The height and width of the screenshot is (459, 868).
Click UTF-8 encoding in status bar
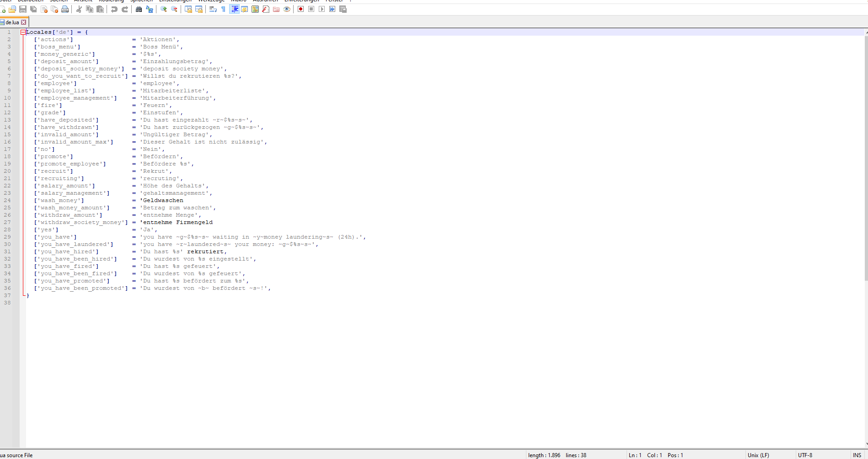click(805, 455)
